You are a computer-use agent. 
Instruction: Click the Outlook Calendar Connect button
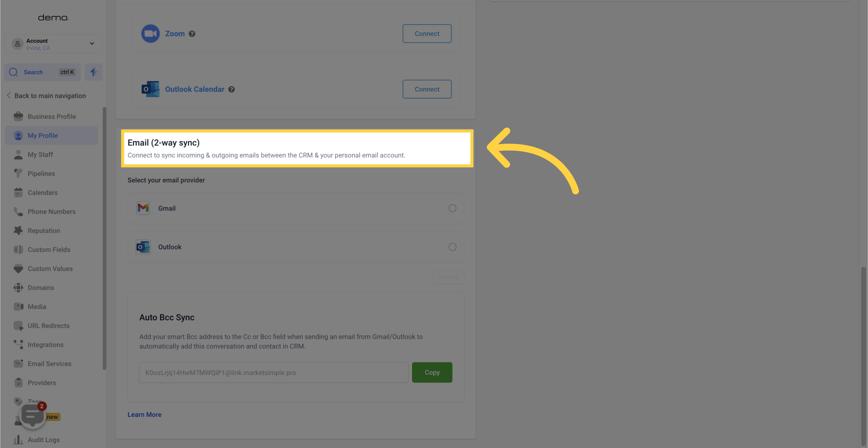click(427, 89)
